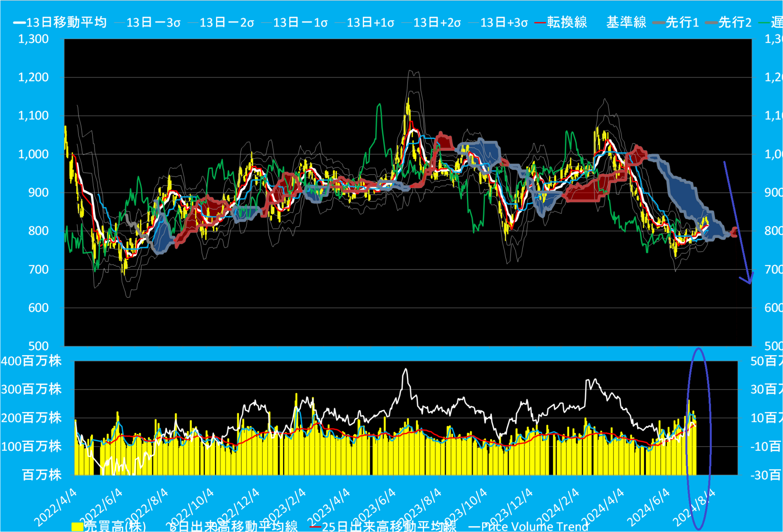The image size is (783, 532).
Task: Click the 1,300 left axis label
Action: tap(33, 39)
